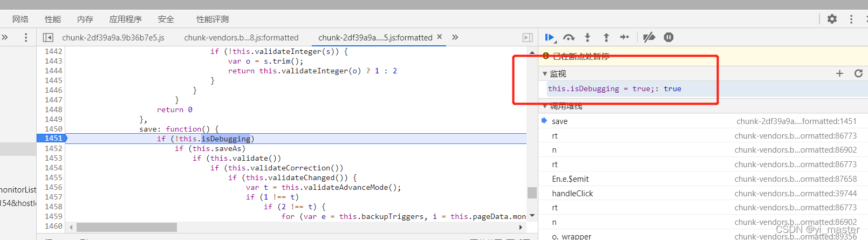The height and width of the screenshot is (240, 868).
Task: Open navigator three-dot menu
Action: click(26, 37)
